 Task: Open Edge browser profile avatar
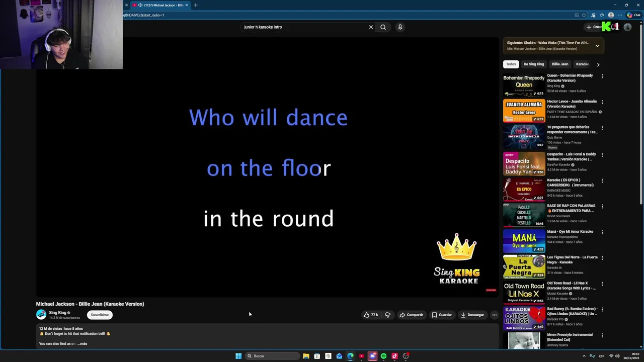click(x=611, y=15)
